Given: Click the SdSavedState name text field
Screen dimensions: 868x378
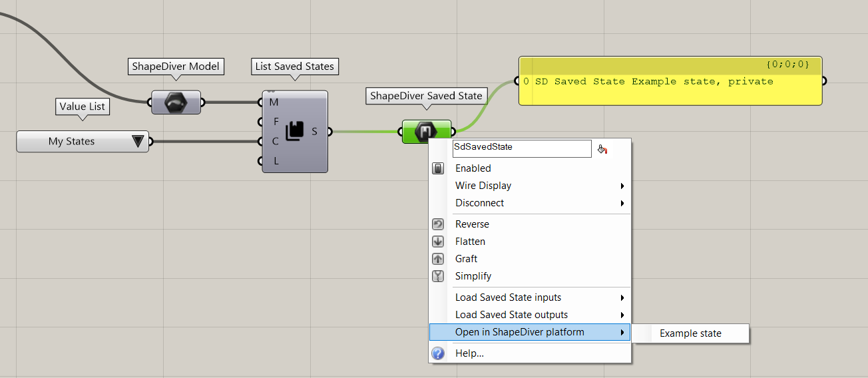Looking at the screenshot, I should [x=521, y=148].
